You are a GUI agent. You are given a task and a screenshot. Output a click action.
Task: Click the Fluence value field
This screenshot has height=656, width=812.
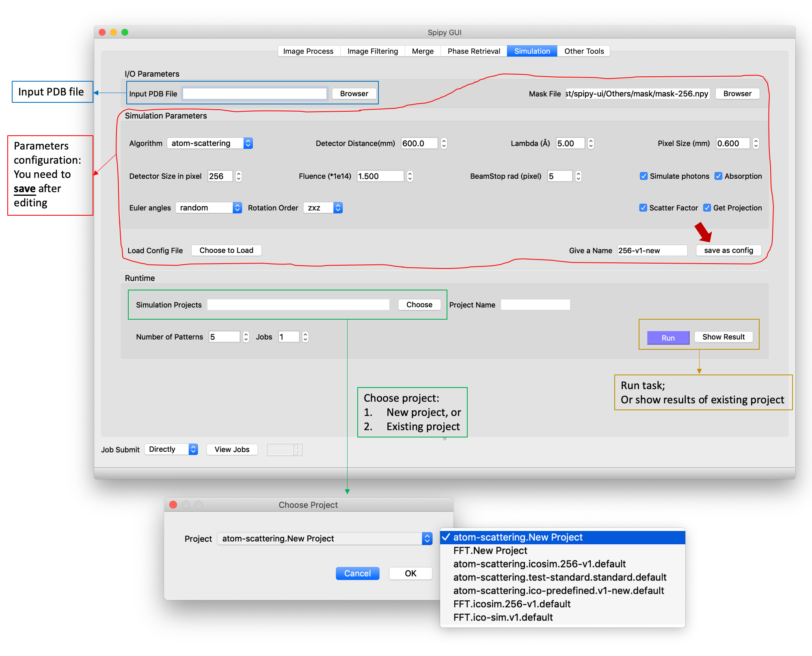click(380, 176)
